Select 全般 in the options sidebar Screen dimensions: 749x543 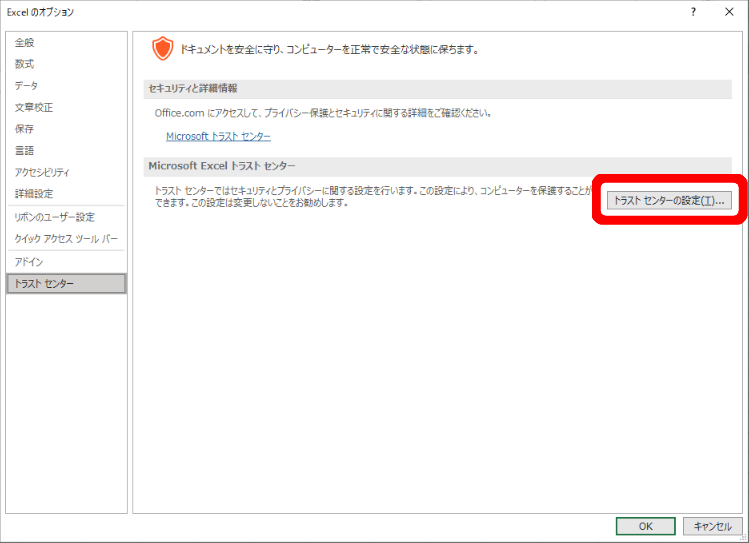click(25, 42)
